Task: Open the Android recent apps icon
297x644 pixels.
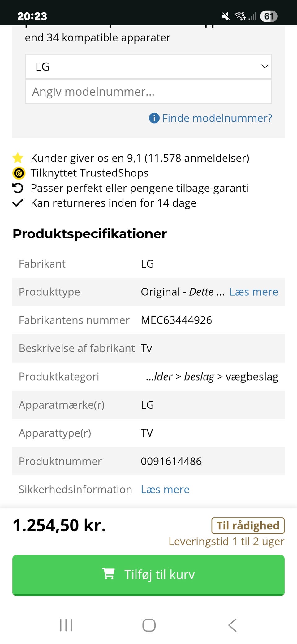Action: pyautogui.click(x=66, y=625)
